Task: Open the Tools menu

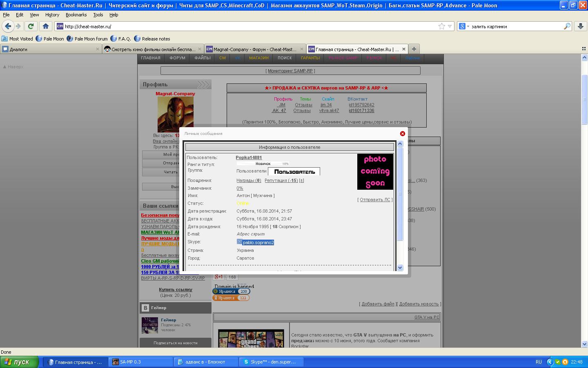Action: point(98,15)
